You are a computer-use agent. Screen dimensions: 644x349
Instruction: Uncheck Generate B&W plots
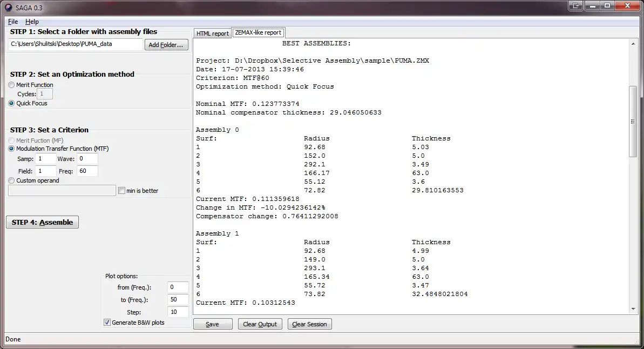point(107,323)
